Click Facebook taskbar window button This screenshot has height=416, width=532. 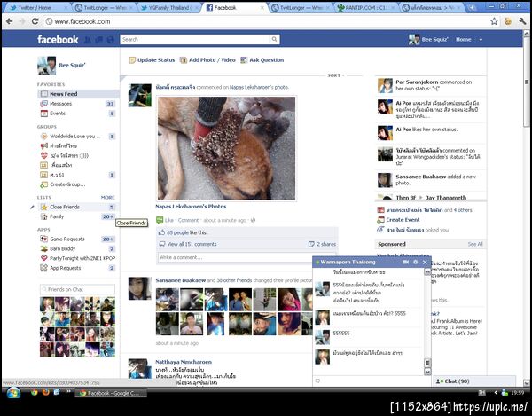[112, 393]
